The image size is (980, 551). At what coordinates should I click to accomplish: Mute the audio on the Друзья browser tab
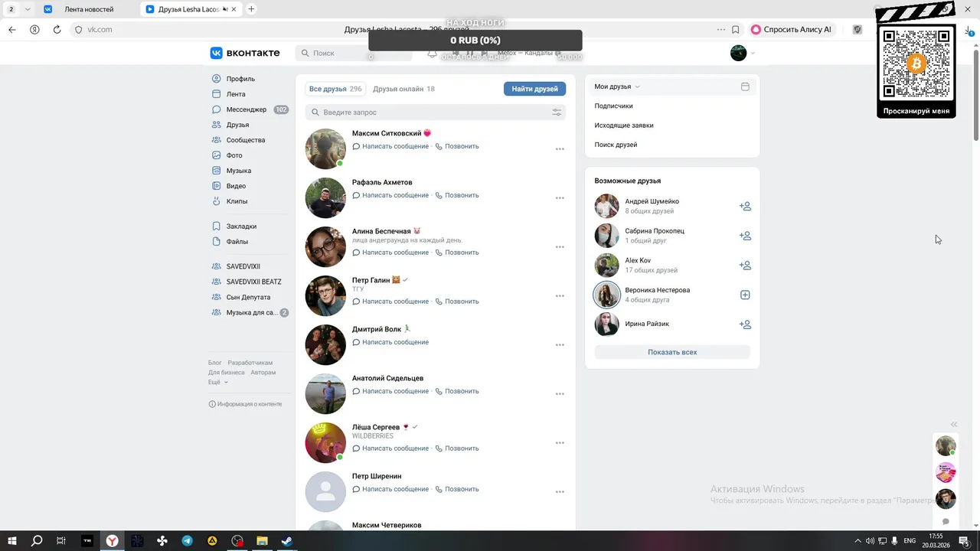(226, 9)
